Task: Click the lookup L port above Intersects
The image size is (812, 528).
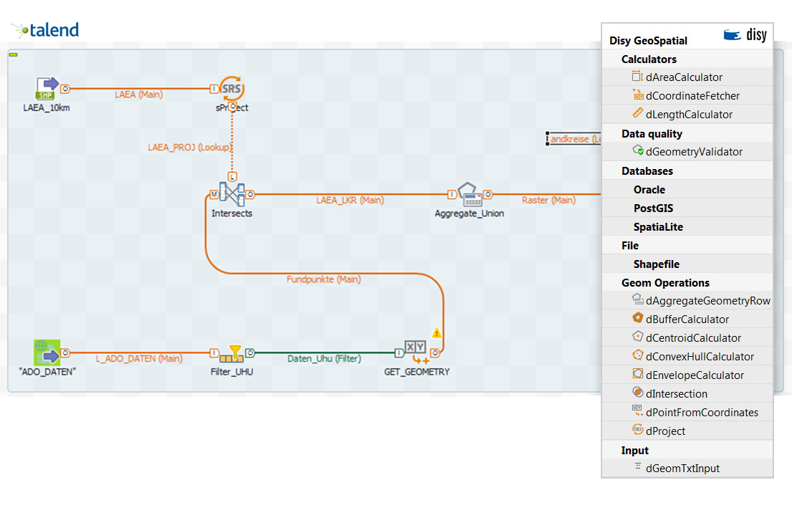Action: 233,177
